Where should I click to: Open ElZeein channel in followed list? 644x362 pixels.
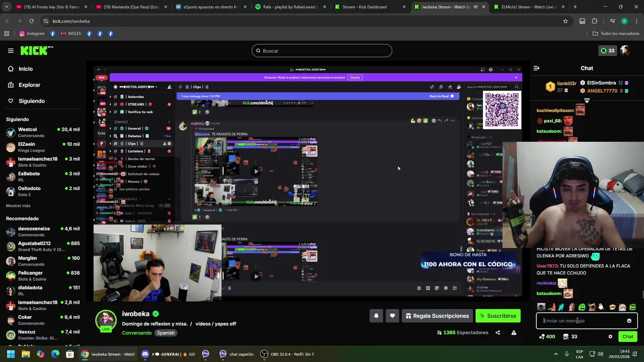click(x=43, y=147)
